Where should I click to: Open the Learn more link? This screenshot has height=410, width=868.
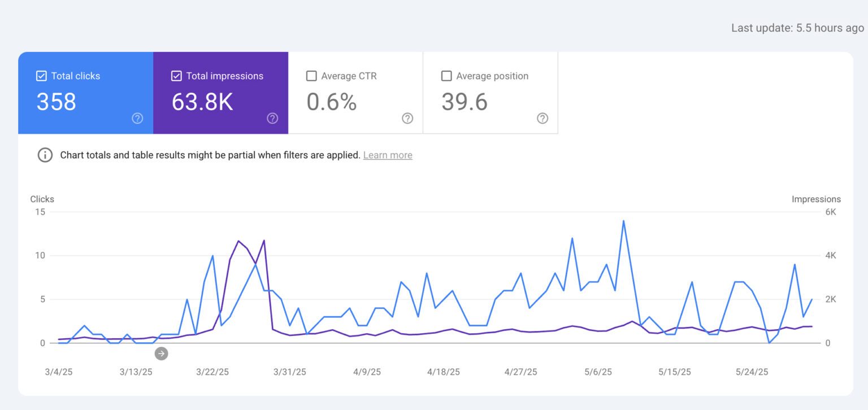pos(388,155)
